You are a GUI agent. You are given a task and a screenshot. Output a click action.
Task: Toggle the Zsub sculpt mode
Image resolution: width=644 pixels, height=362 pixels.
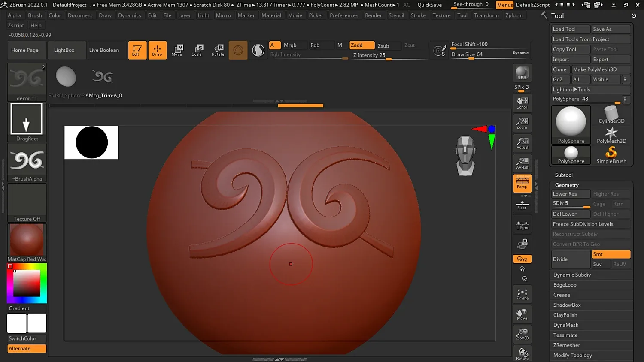click(x=383, y=45)
